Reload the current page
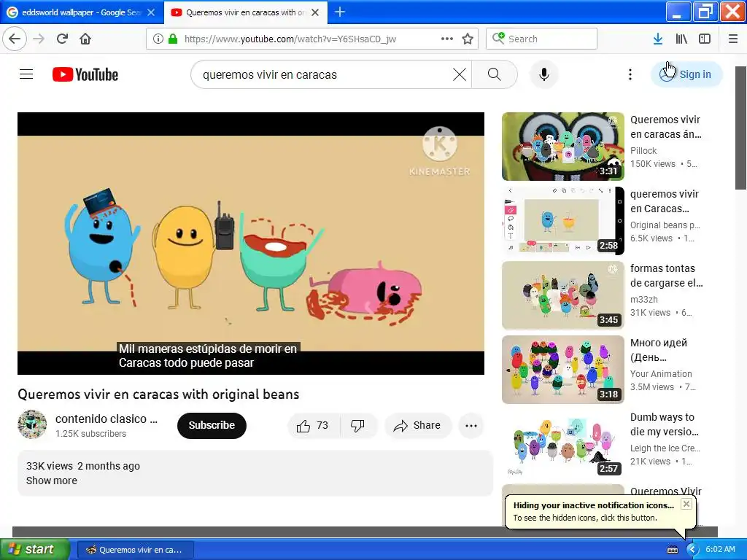747x560 pixels. (62, 39)
